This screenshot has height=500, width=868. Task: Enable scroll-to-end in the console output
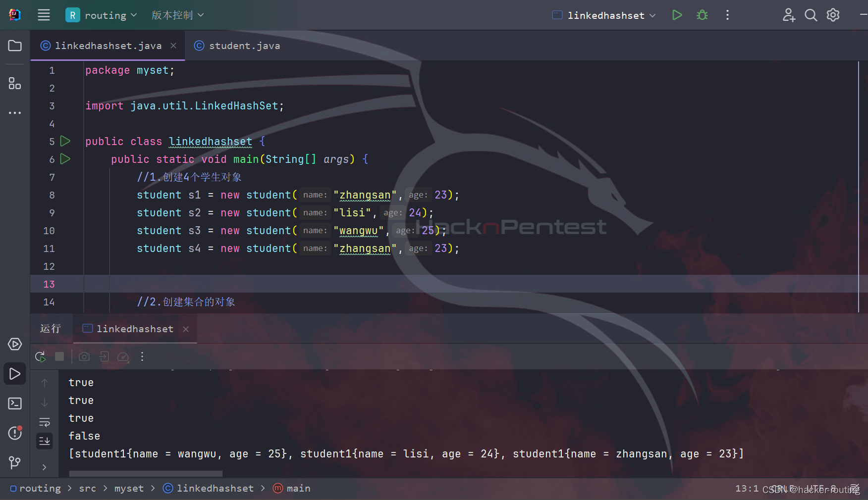tap(45, 441)
